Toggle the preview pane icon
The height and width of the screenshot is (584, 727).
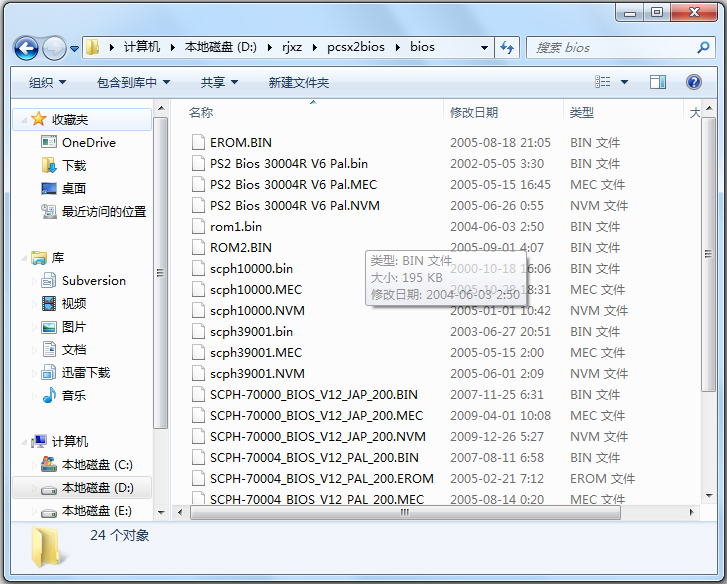pyautogui.click(x=657, y=82)
